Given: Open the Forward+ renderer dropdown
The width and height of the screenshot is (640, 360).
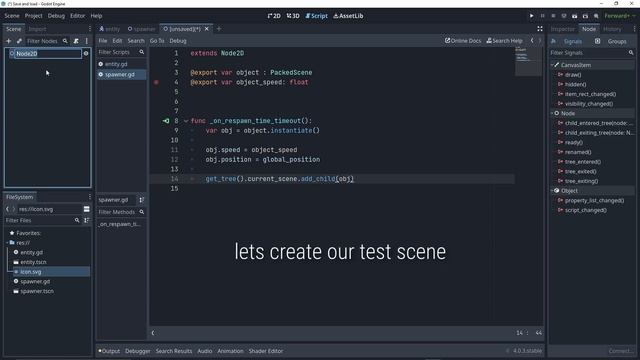Looking at the screenshot, I should click(x=619, y=16).
